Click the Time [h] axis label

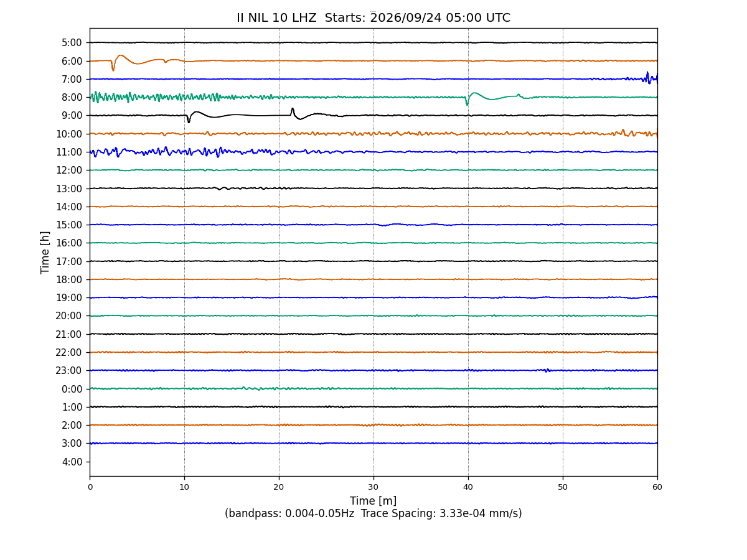pos(45,252)
